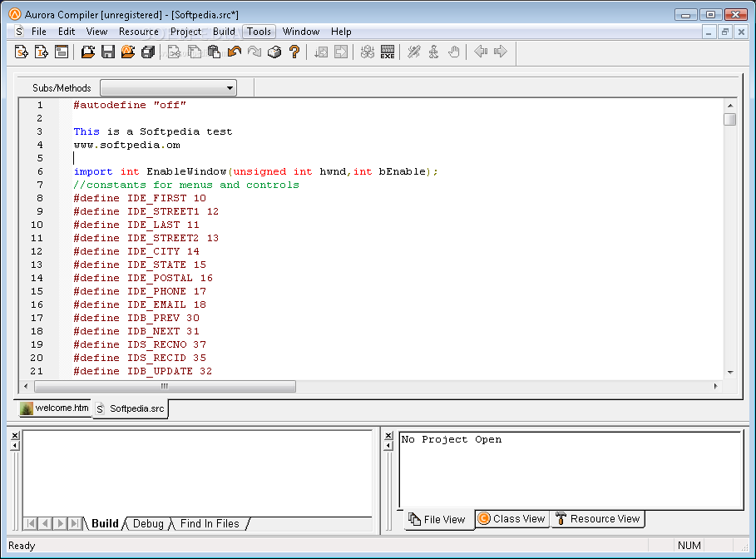This screenshot has height=559, width=756.
Task: Restore the inner document window via MDI restore button
Action: pos(724,32)
